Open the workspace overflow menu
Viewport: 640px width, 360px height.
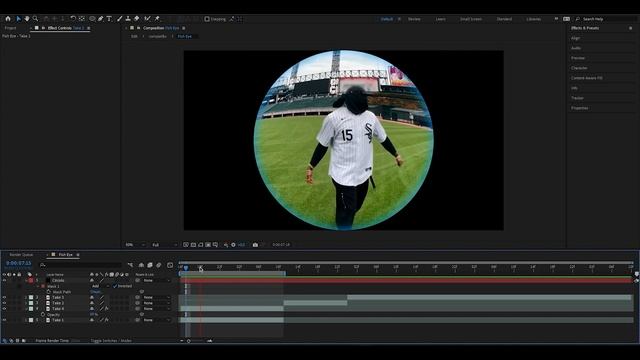[556, 19]
